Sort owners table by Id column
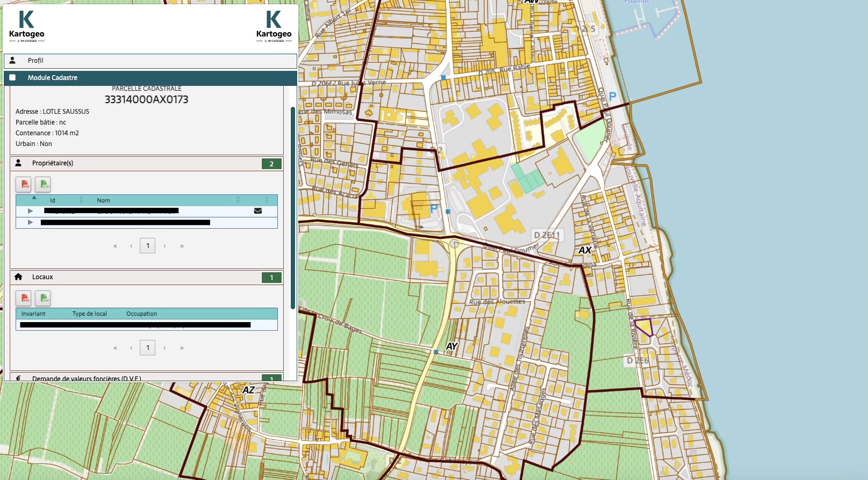Screen dimensions: 868x480 pyautogui.click(x=53, y=200)
